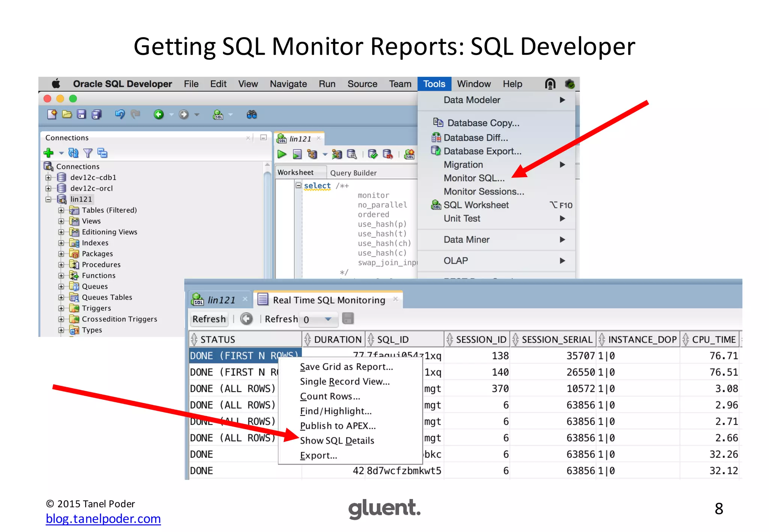
Task: Click the Undo arrow icon
Action: click(x=120, y=114)
